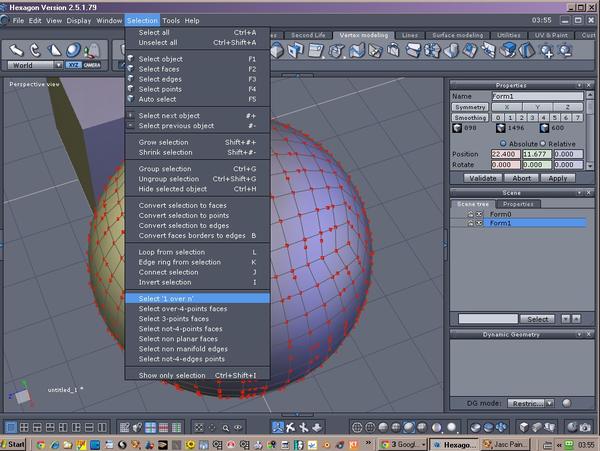Open the Tools menu
Image resolution: width=600 pixels, height=451 pixels.
click(171, 21)
